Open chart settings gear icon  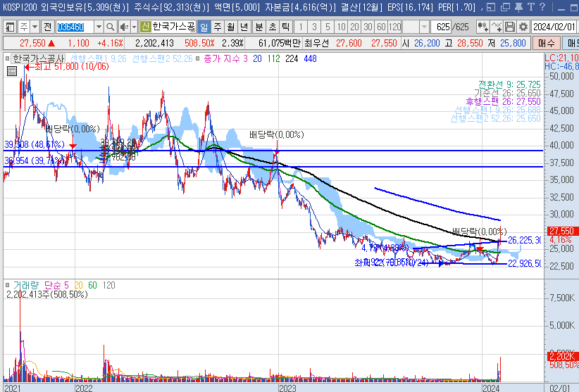click(523, 27)
